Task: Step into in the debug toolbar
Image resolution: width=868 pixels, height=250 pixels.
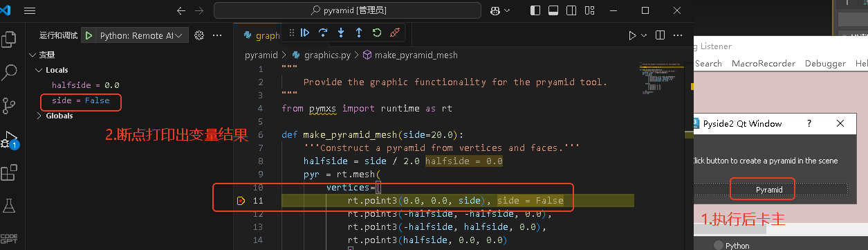Action: point(341,33)
